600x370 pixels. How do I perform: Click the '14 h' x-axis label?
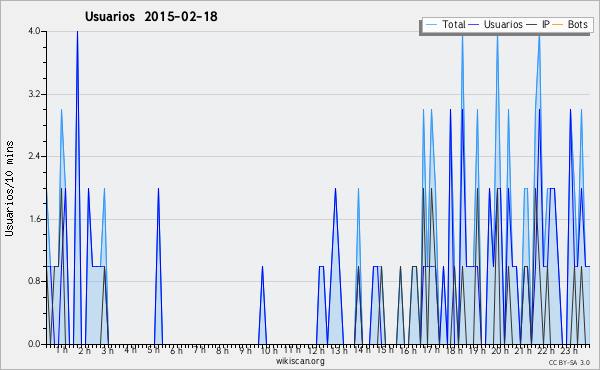click(362, 350)
